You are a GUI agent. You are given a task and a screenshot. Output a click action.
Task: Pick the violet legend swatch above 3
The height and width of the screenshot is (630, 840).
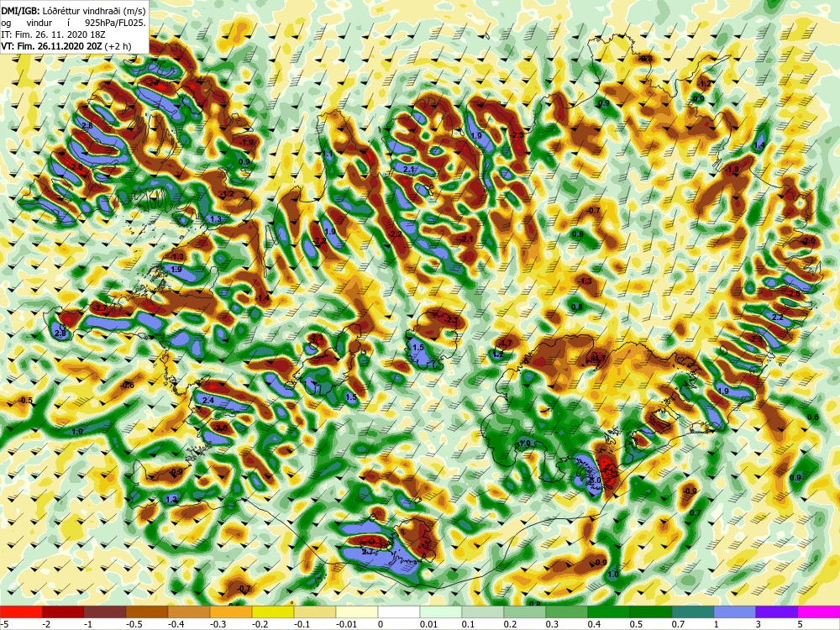(x=777, y=612)
